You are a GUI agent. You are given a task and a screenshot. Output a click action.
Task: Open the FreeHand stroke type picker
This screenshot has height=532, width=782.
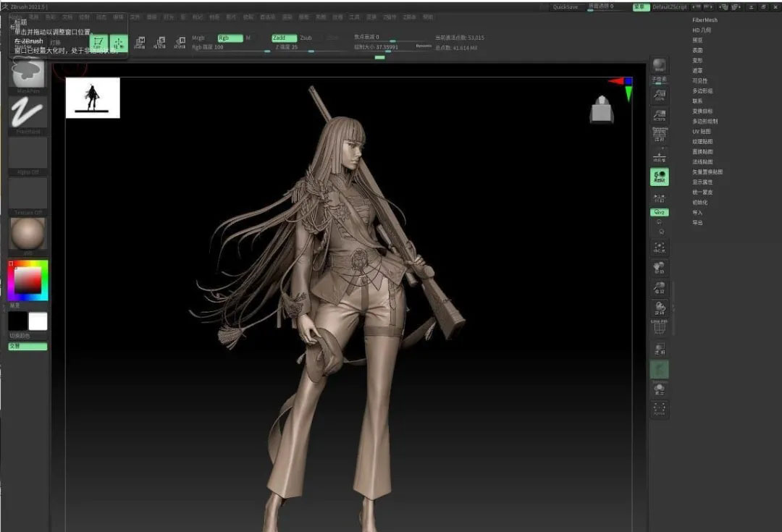[x=28, y=113]
